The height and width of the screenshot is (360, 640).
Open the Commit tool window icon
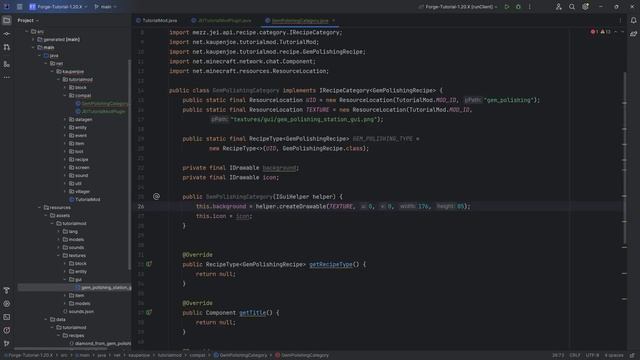[x=7, y=34]
